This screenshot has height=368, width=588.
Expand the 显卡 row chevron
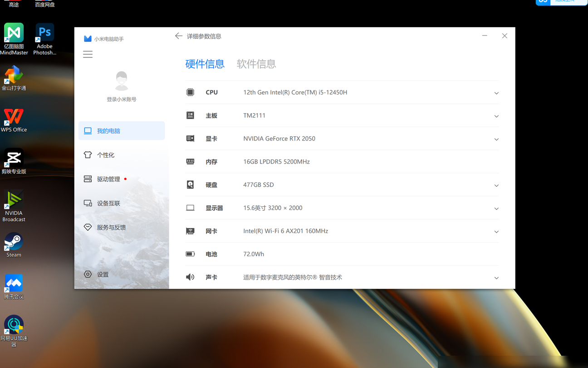[x=496, y=139]
